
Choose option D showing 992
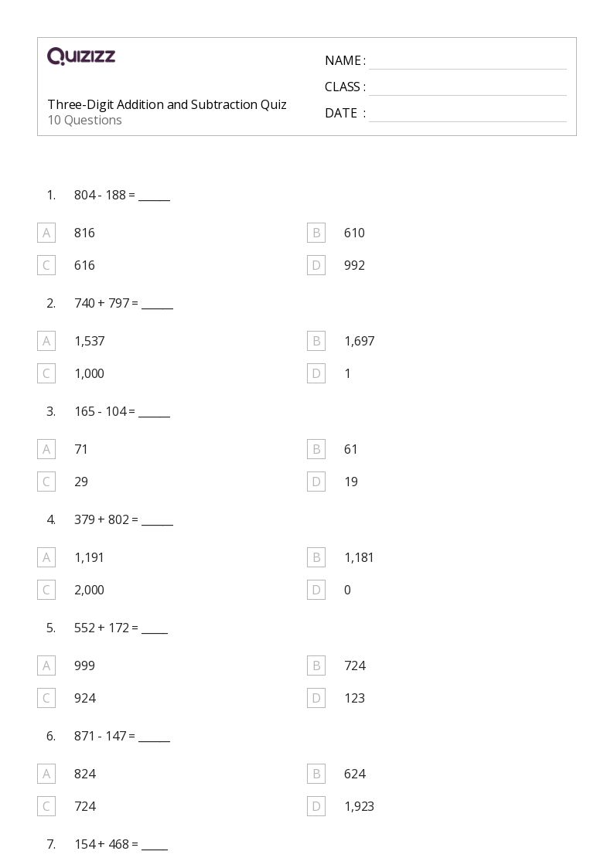tap(316, 265)
